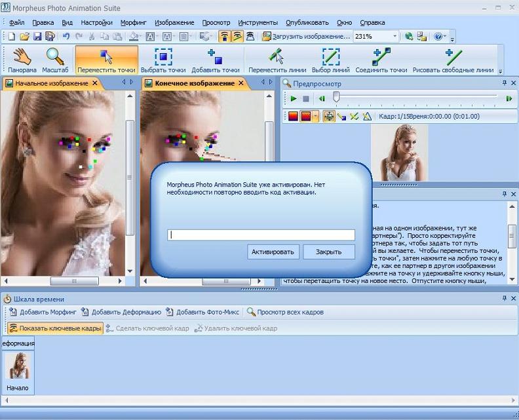Click the scissors cut icon

pyautogui.click(x=92, y=37)
